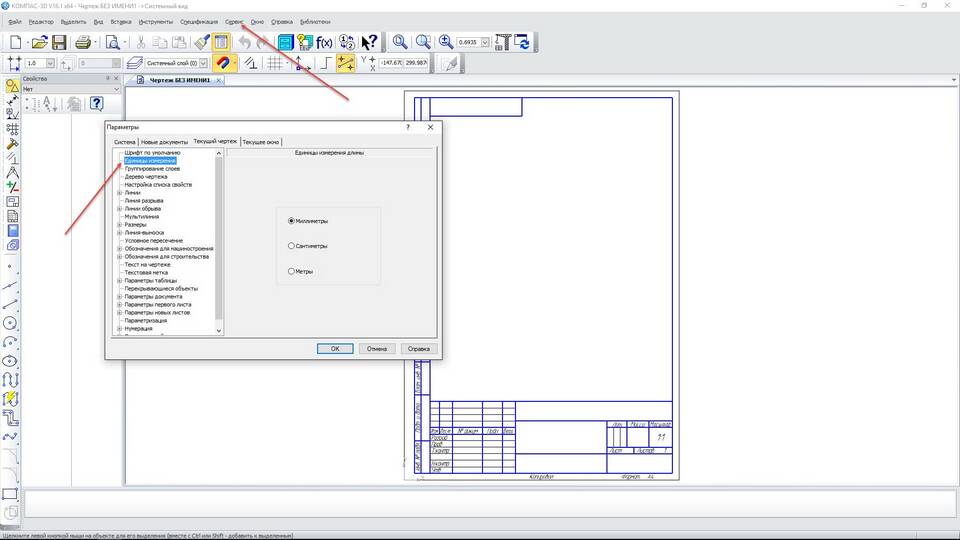Click the f(x) variables icon
Viewport: 960px width, 540px height.
pos(324,42)
